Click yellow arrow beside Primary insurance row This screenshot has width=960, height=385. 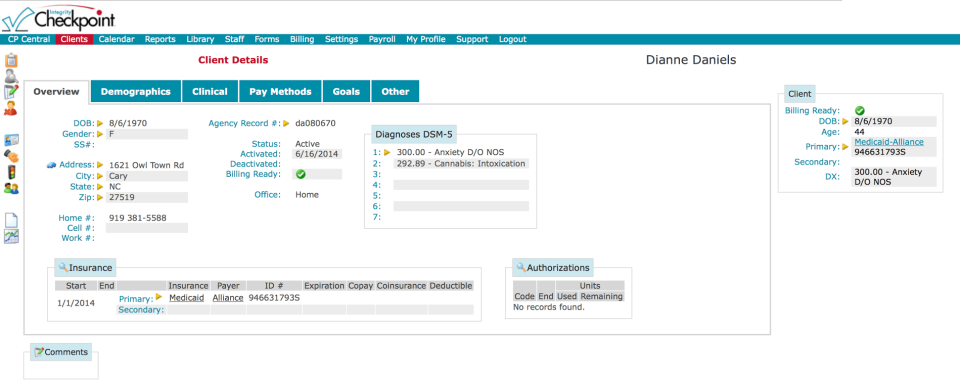159,297
